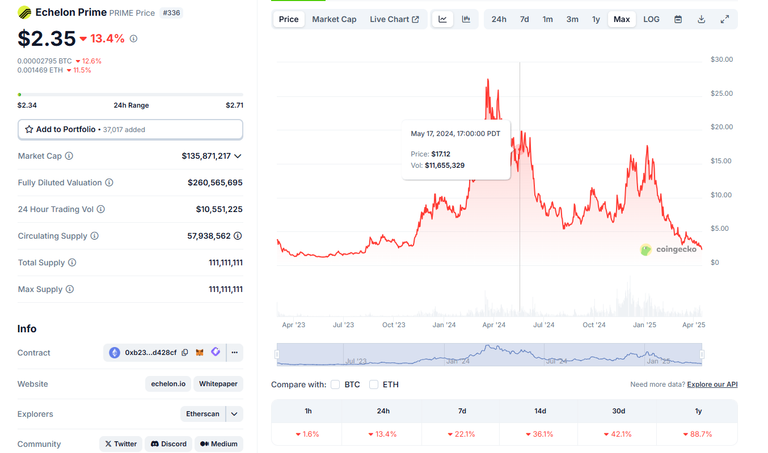The height and width of the screenshot is (453, 768).
Task: Open Max Supply info icon
Action: point(70,289)
